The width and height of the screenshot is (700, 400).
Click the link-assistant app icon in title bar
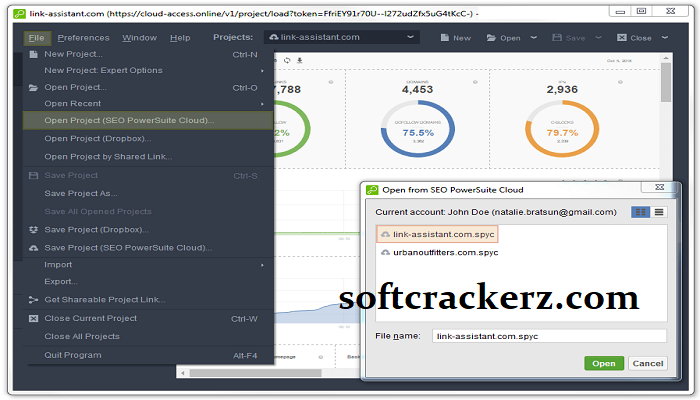(x=19, y=13)
